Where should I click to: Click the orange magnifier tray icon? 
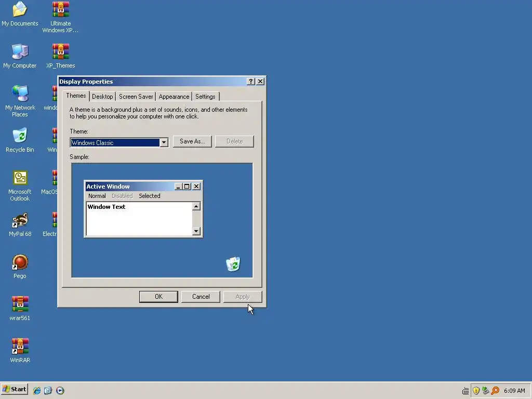pyautogui.click(x=495, y=391)
